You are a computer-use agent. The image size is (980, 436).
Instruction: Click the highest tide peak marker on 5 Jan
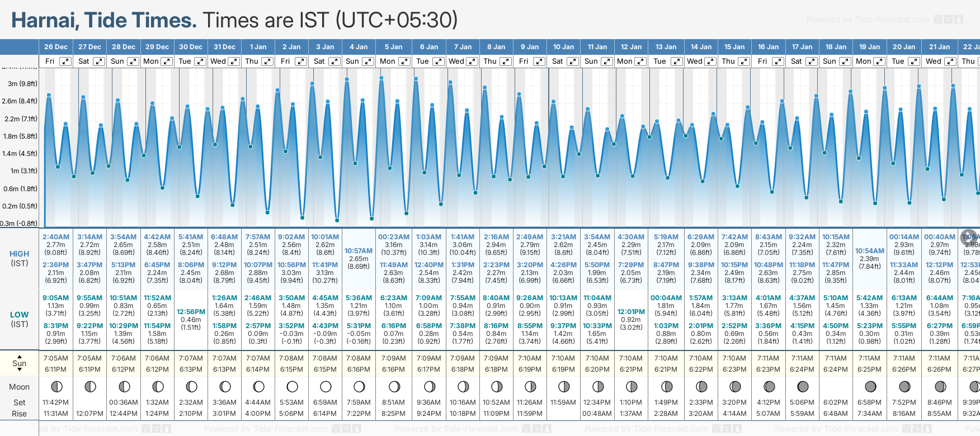(x=381, y=78)
